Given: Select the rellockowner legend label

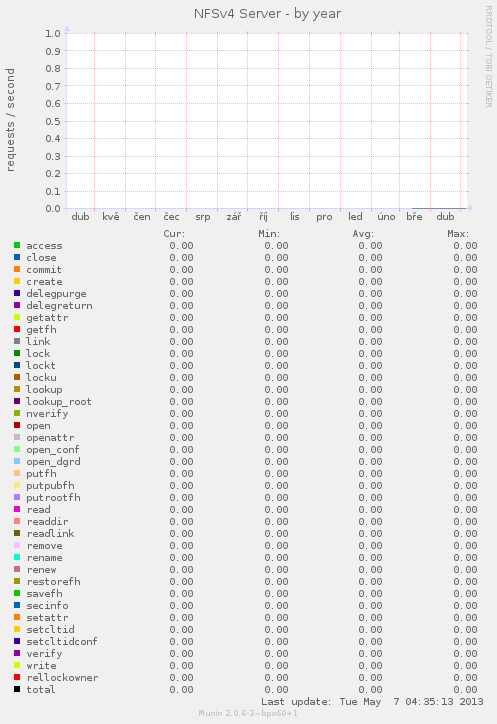Looking at the screenshot, I should (62, 678).
